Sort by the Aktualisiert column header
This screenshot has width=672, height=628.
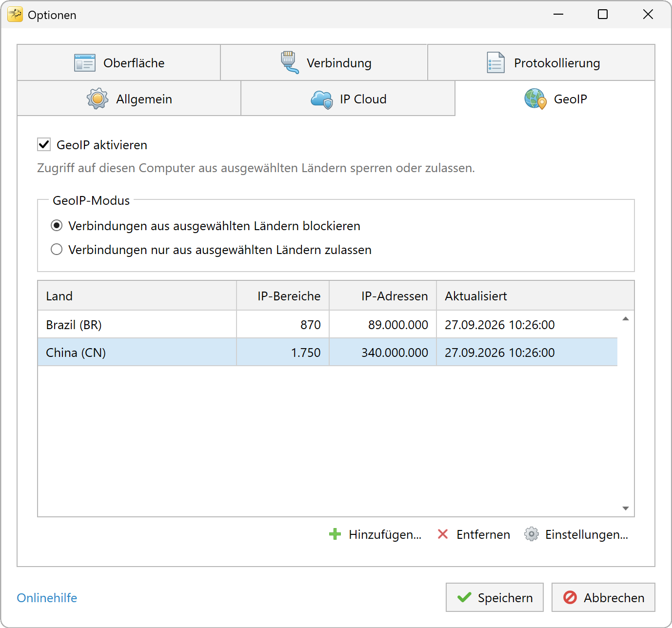coord(535,296)
